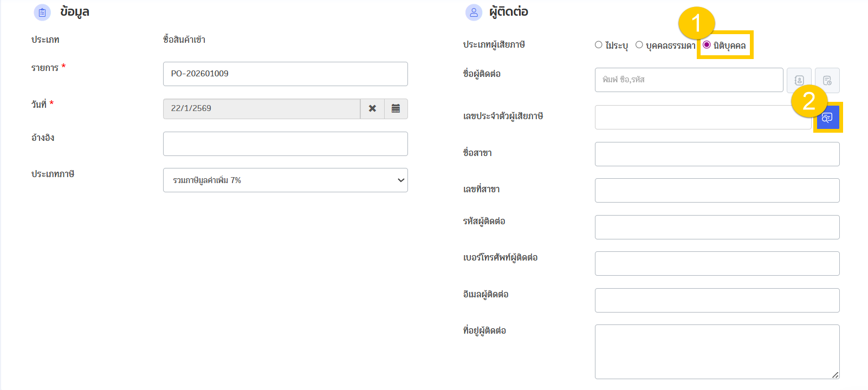Click the รายการ field with PO-202601009
Screen dimensions: 868x390
pos(285,74)
